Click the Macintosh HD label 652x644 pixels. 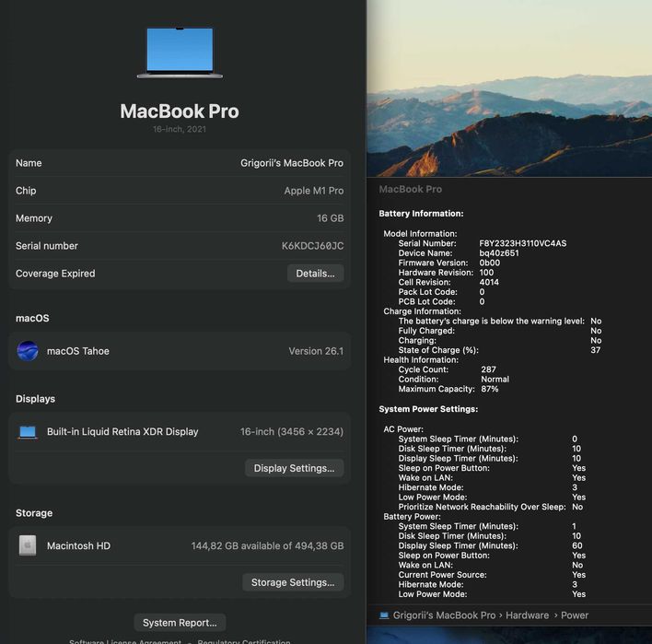[x=78, y=545]
